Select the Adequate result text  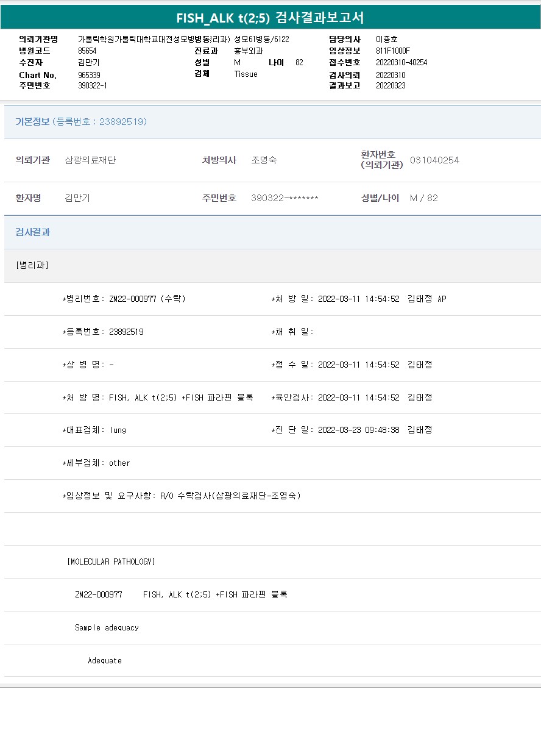coord(104,660)
